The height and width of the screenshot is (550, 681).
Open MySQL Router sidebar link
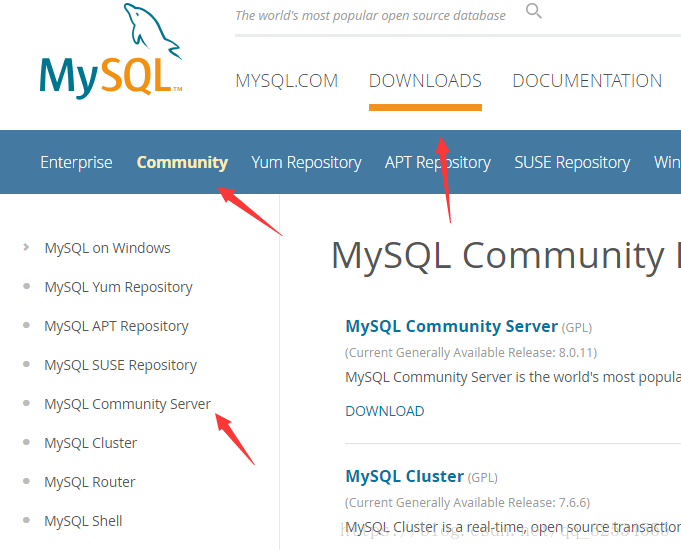point(89,482)
